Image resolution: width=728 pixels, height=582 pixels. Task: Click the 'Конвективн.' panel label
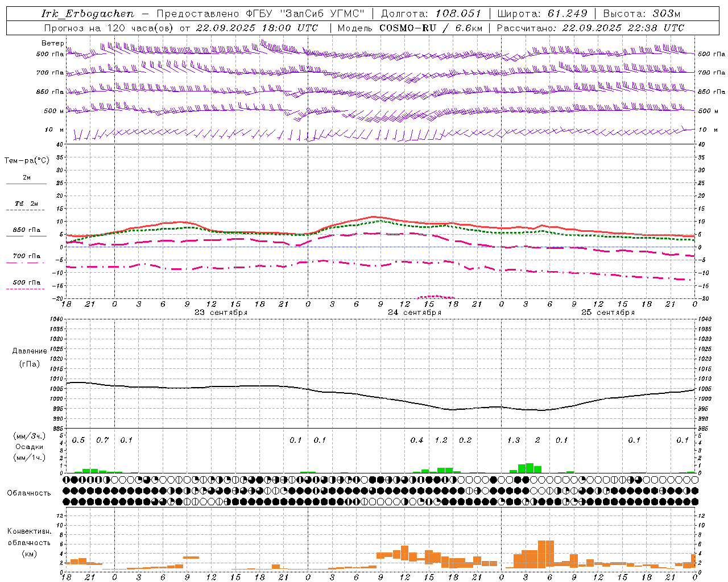29,531
